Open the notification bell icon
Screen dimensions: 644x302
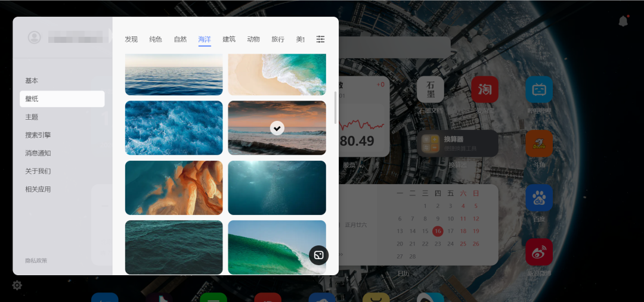pyautogui.click(x=624, y=21)
